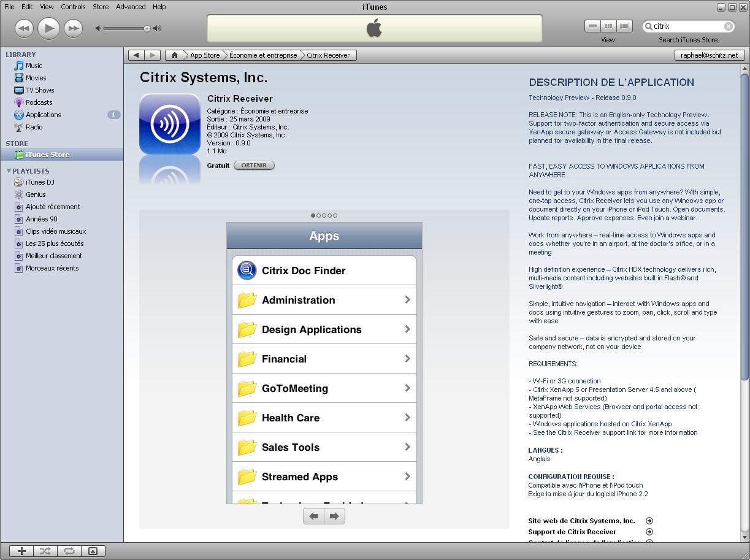Click the previous track rewind button
750x560 pixels.
click(x=24, y=28)
